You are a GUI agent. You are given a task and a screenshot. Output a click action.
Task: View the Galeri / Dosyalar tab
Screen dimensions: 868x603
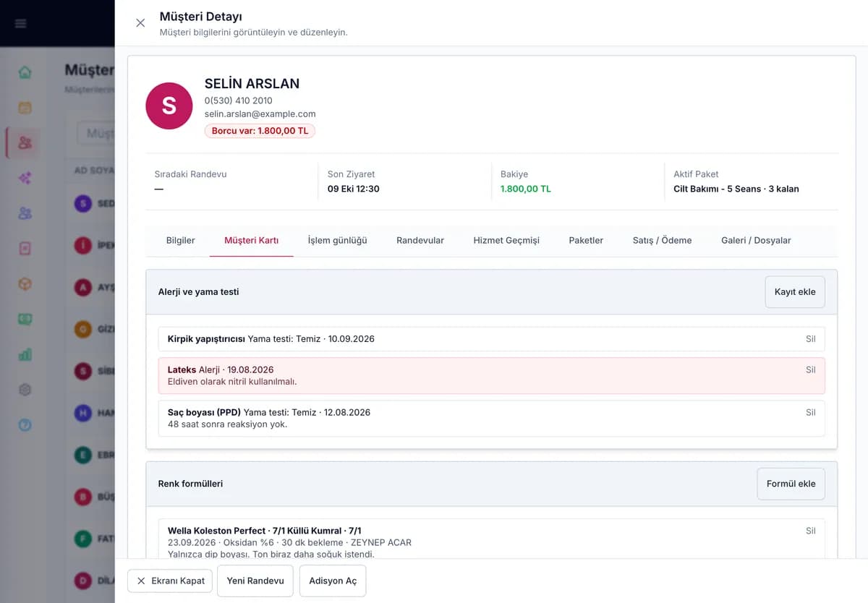point(756,240)
